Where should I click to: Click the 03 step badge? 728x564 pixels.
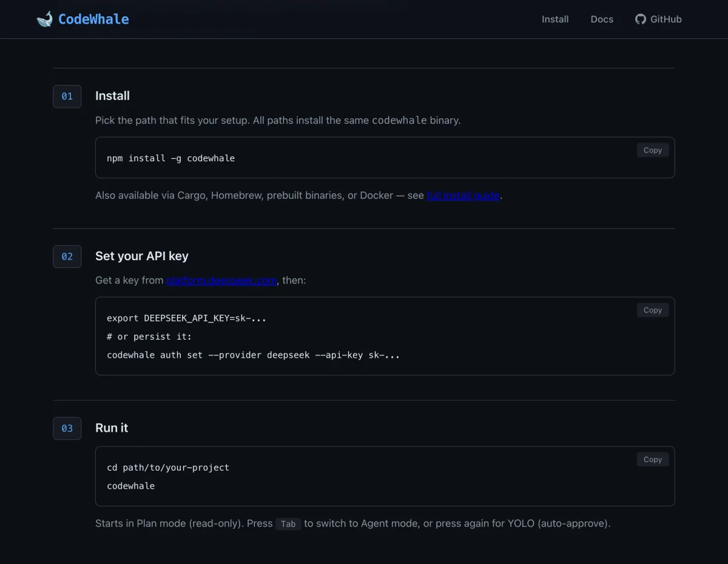click(67, 428)
